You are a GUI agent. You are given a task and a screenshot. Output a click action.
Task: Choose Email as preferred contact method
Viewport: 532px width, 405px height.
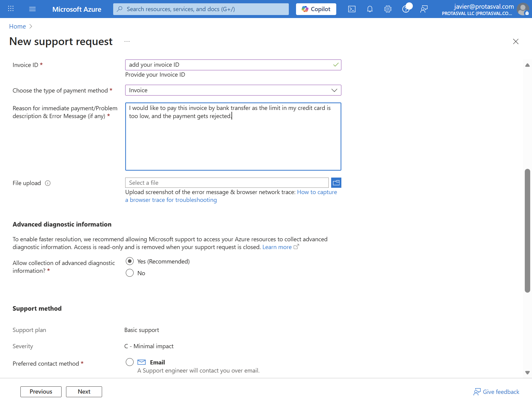tap(130, 362)
